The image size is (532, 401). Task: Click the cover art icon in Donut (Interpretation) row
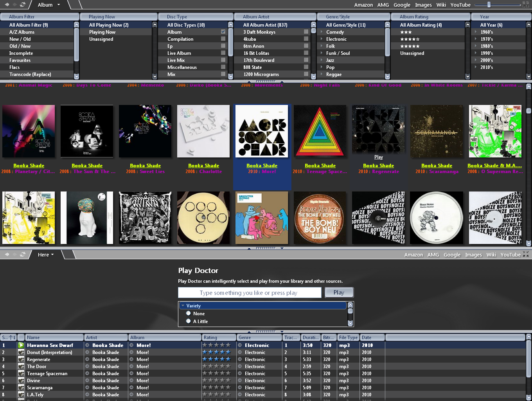pos(21,352)
